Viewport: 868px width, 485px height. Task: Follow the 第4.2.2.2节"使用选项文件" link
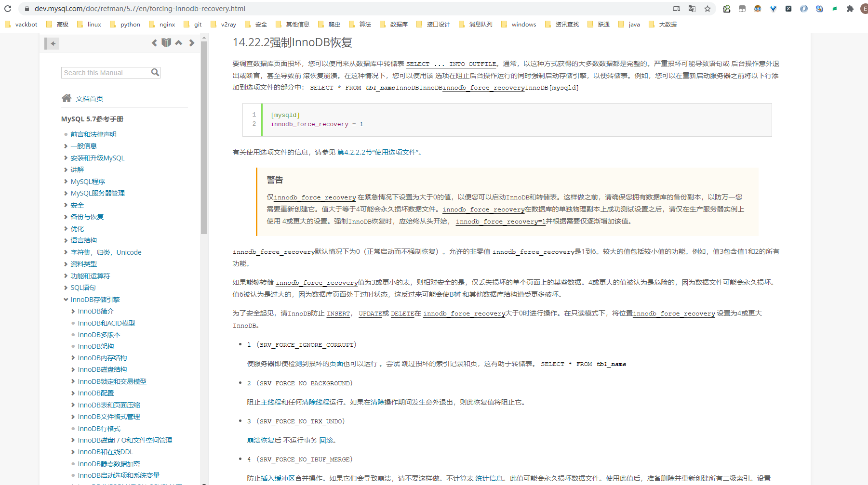(378, 152)
